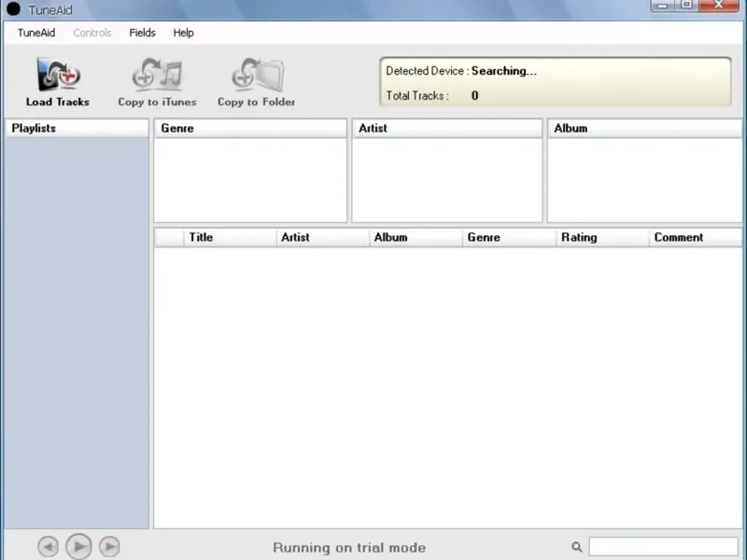Click the previous track button
747x560 pixels.
pos(49,546)
